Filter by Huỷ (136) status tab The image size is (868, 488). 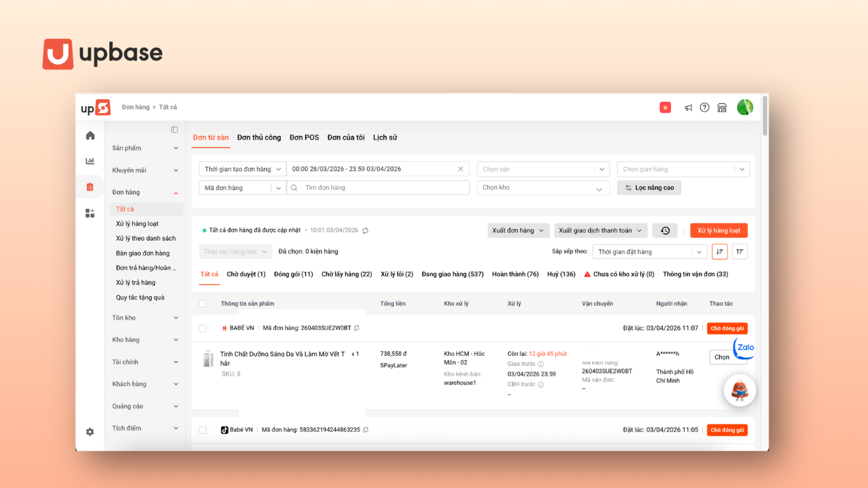click(x=561, y=274)
